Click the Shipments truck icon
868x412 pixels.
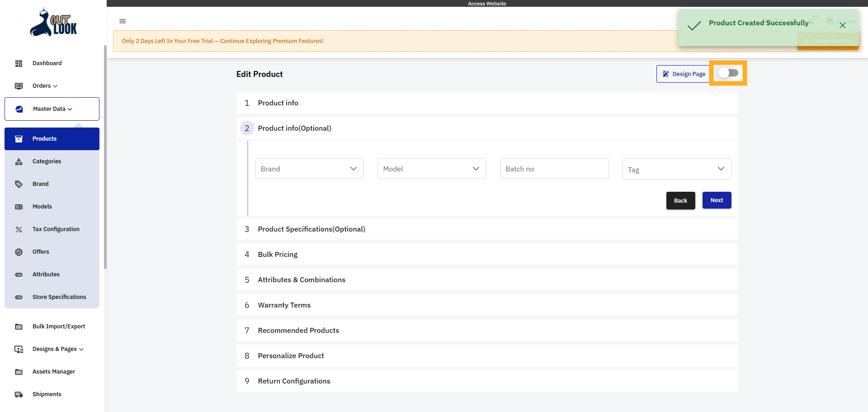pos(19,394)
